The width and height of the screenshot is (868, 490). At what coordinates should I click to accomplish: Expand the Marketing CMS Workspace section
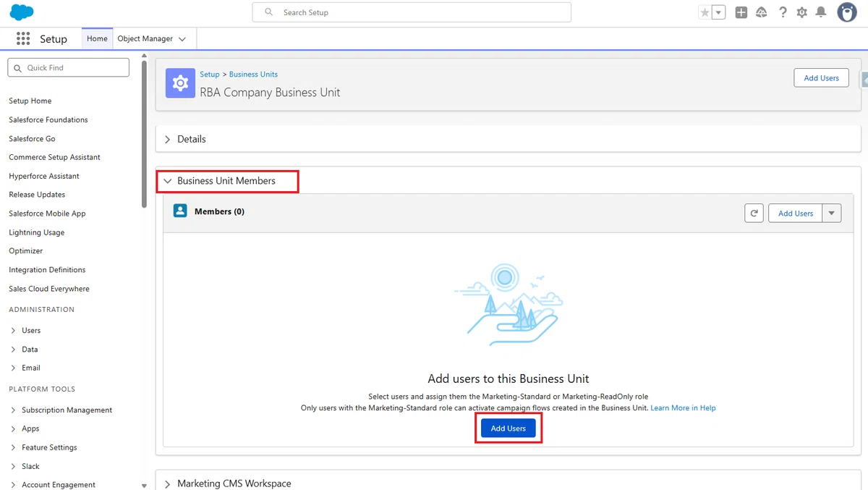(168, 483)
